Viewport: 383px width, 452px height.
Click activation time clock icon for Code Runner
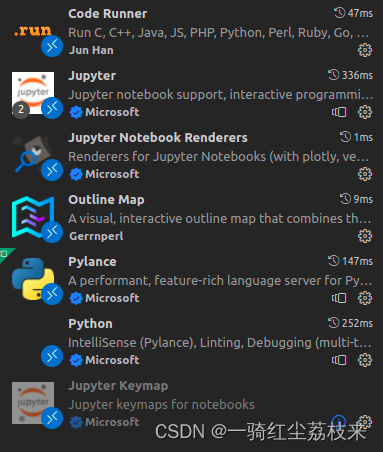coord(340,13)
